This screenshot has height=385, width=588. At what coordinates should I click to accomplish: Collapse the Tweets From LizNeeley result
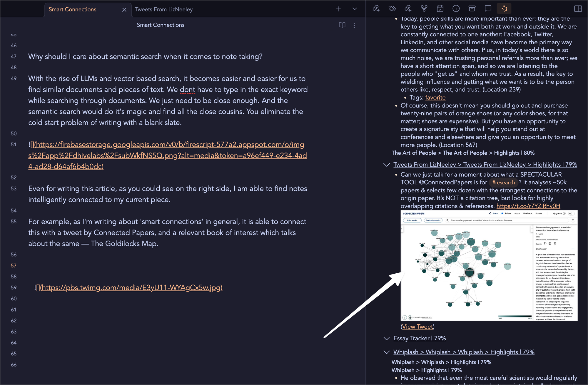(x=387, y=165)
